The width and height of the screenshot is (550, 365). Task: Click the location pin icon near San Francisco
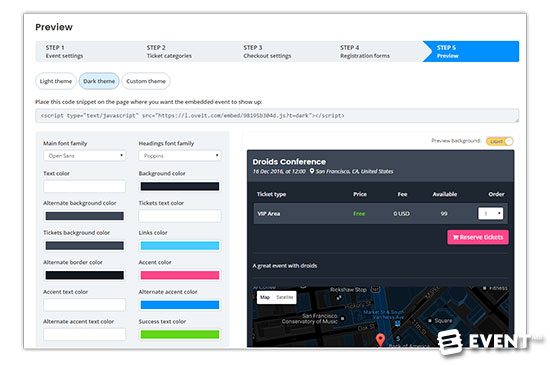312,171
